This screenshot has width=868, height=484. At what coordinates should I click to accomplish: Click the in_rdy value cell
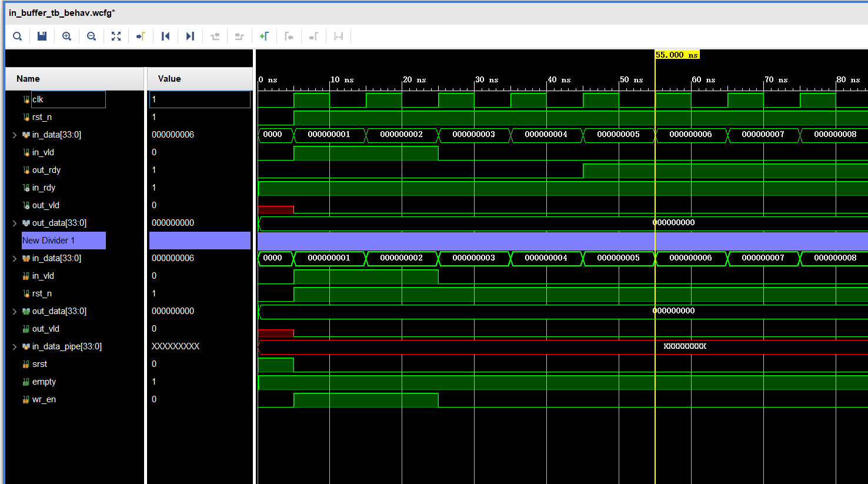point(200,188)
